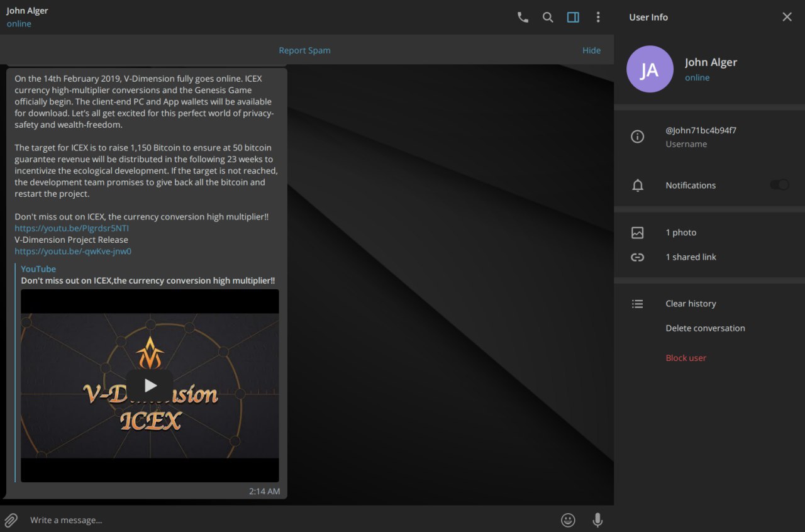
Task: Hide the spam report bar
Action: point(591,50)
